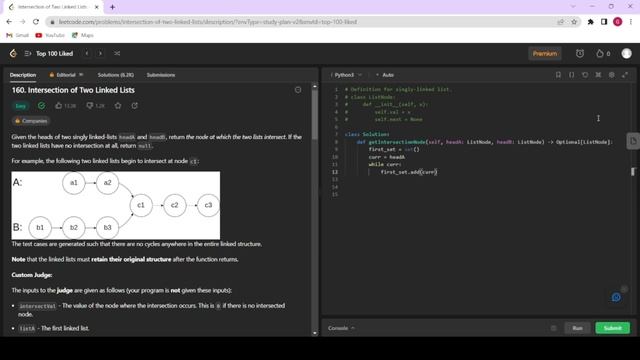This screenshot has height=360, width=640.
Task: Go to next problem arrow
Action: pyautogui.click(x=100, y=53)
